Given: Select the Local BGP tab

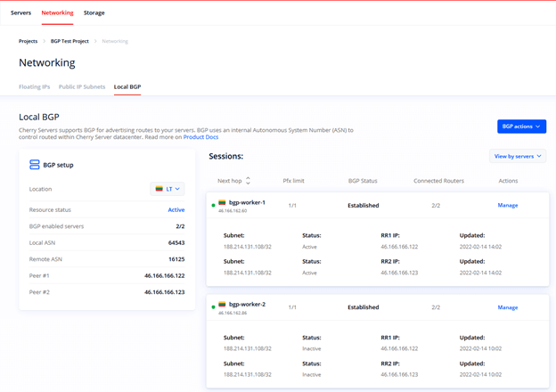Looking at the screenshot, I should 127,87.
